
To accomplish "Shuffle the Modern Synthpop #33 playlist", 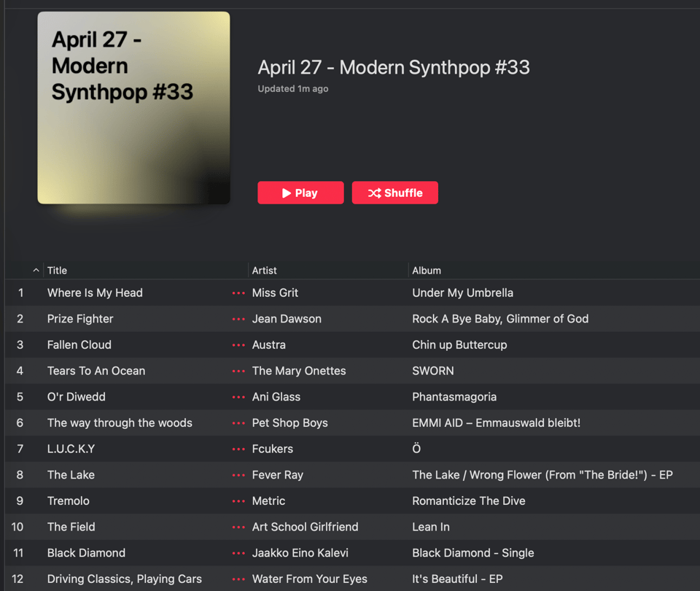I will tap(394, 193).
